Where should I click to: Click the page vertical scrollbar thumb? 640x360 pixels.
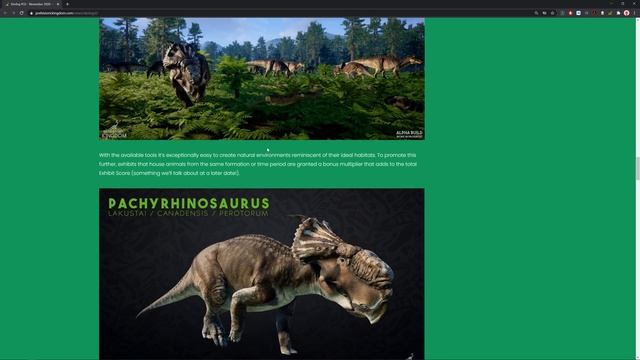(638, 168)
